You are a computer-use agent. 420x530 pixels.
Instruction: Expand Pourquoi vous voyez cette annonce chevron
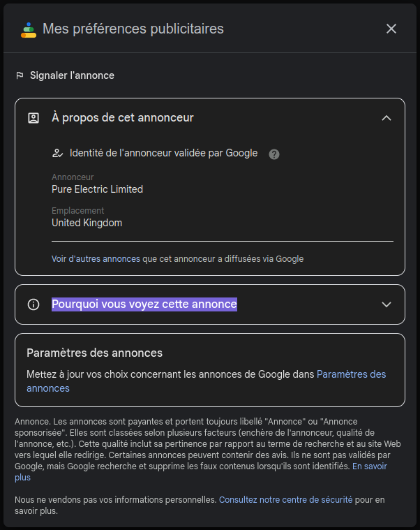click(387, 304)
